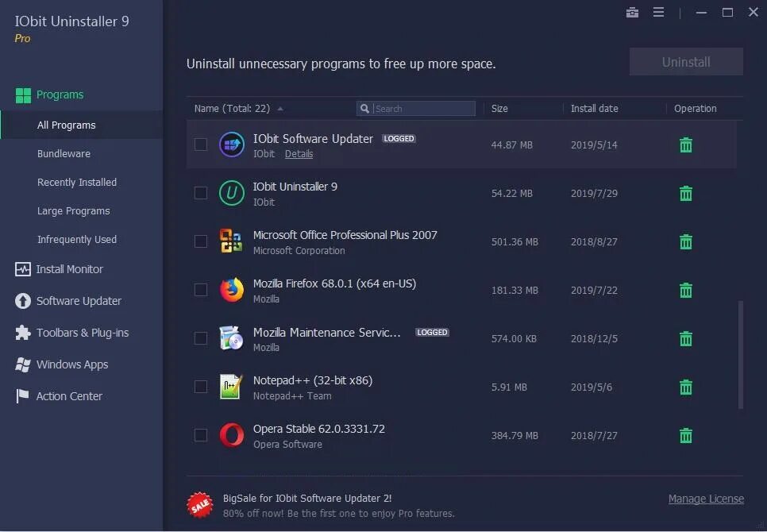Viewport: 767px width, 532px height.
Task: Click the trash icon for Mozilla Firefox 68.0.1
Action: [686, 290]
